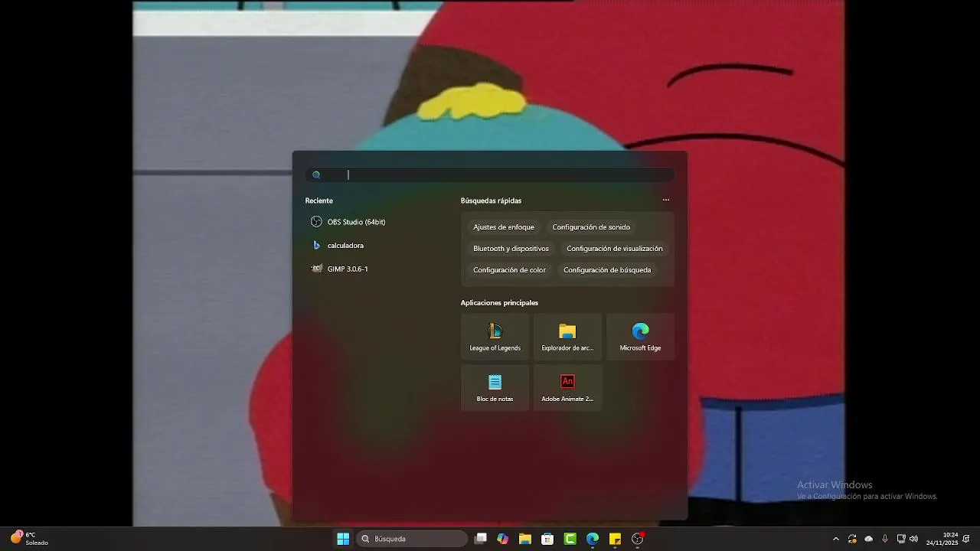Launch Microsoft Edge from Aplicaciones principales
Viewport: 980px width, 551px height.
pos(640,337)
